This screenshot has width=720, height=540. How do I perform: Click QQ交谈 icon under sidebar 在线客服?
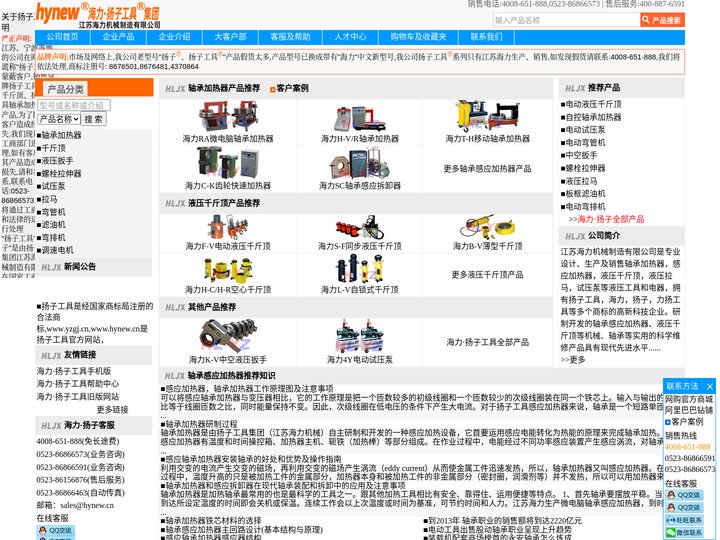point(55,530)
